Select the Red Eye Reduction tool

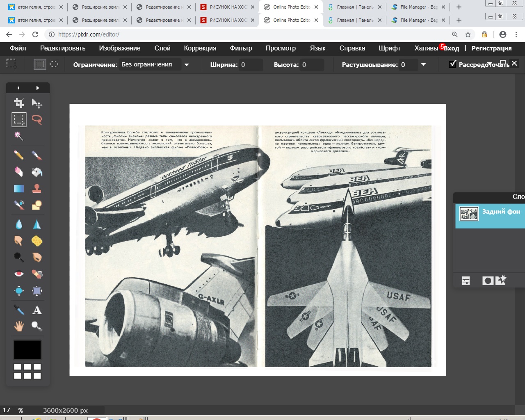19,274
